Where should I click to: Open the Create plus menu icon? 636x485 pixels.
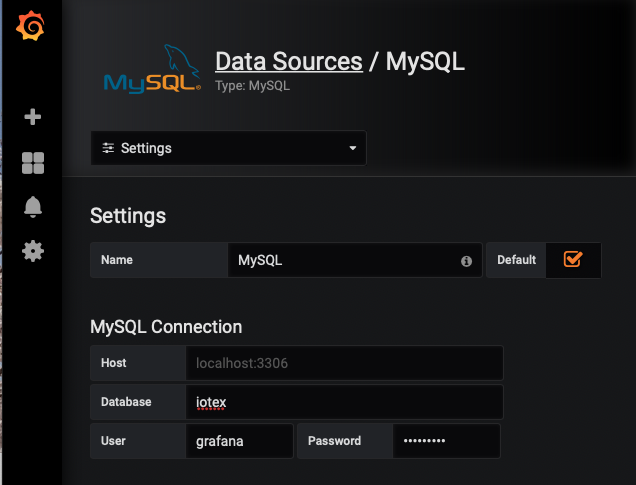(x=33, y=117)
